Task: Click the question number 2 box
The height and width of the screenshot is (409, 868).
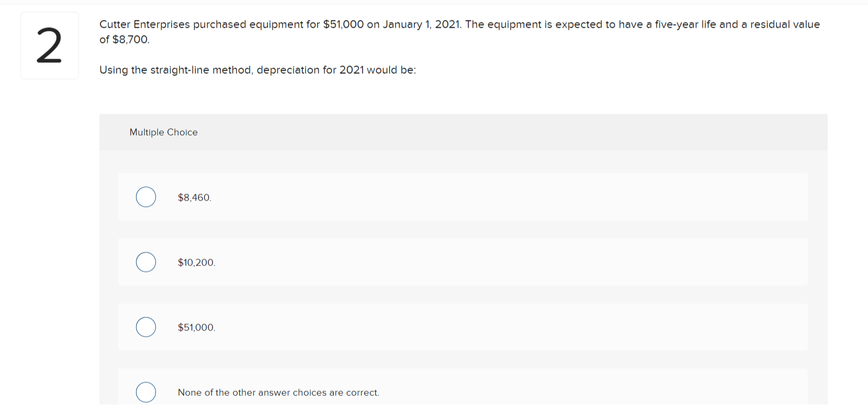Action: 49,45
